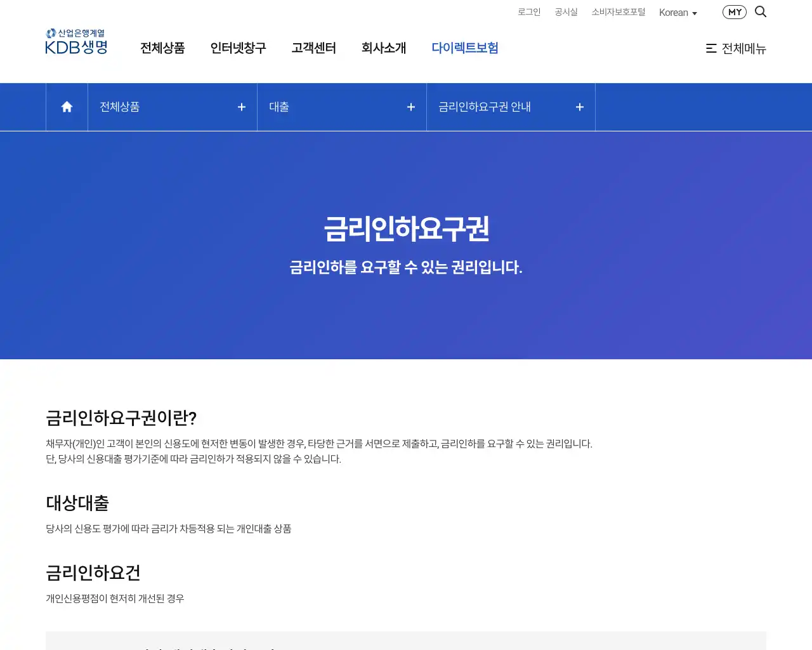This screenshot has height=650, width=812.
Task: Open the 소비자보호포털 link
Action: (618, 11)
